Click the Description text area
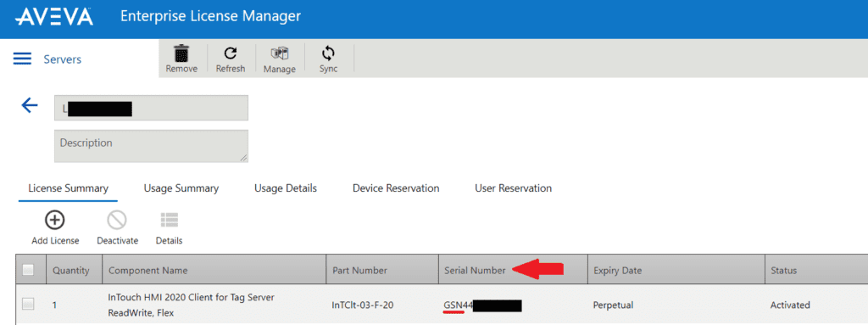 (151, 147)
